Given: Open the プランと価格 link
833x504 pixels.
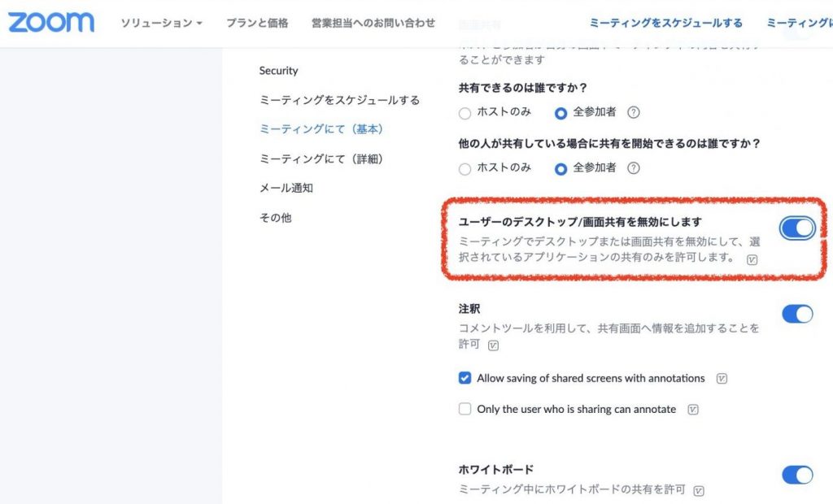Looking at the screenshot, I should point(257,23).
